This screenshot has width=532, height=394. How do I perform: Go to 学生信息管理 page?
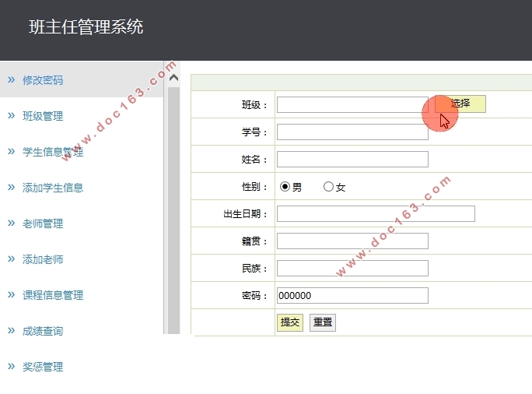click(53, 152)
